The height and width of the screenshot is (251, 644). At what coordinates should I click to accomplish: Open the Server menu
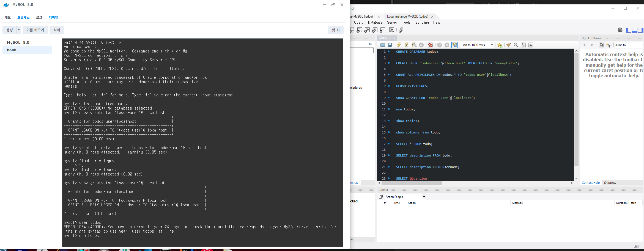point(392,23)
